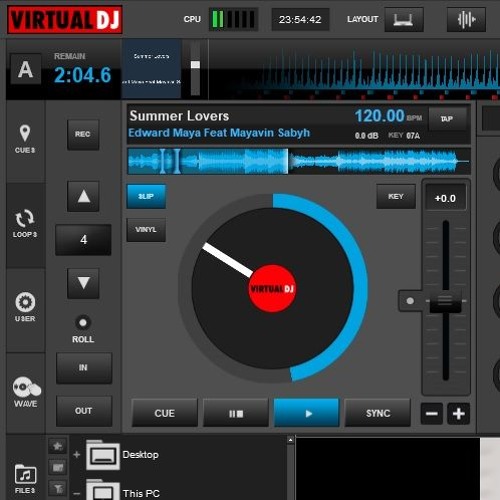Click the Summer Lovers track title
The image size is (500, 500).
click(x=179, y=116)
